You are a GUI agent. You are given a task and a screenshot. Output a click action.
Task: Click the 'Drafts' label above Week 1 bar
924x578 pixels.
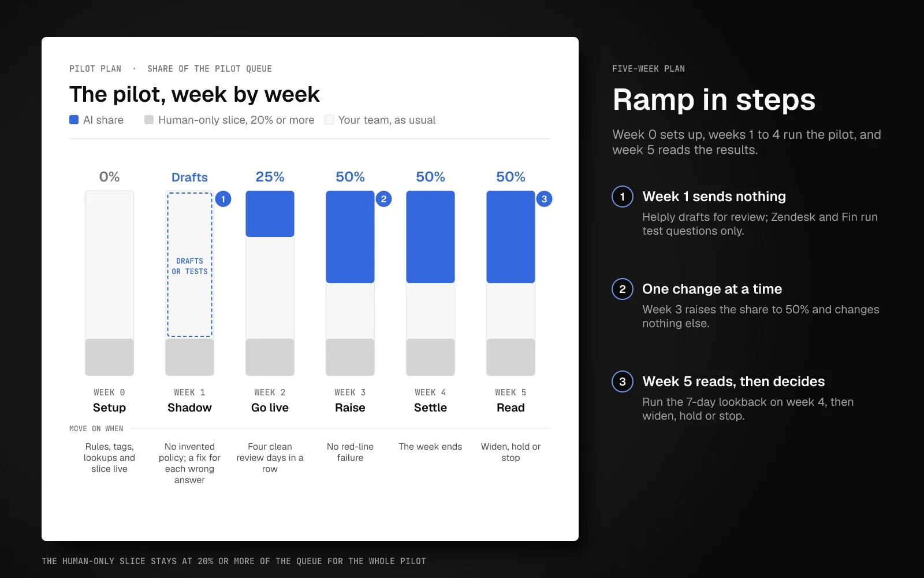(189, 177)
